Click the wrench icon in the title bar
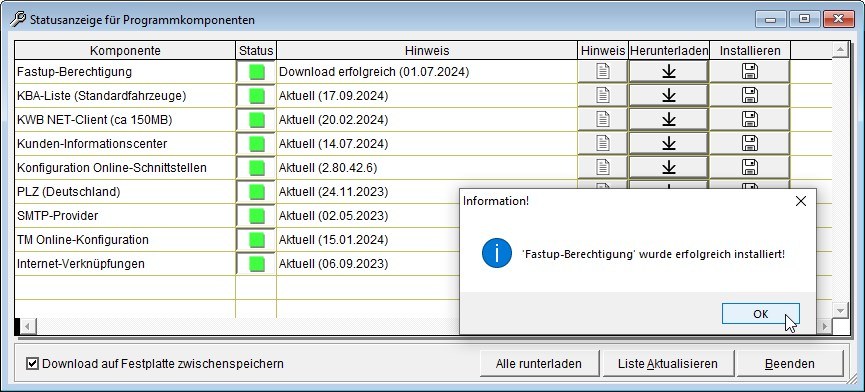865x392 pixels. (x=18, y=19)
